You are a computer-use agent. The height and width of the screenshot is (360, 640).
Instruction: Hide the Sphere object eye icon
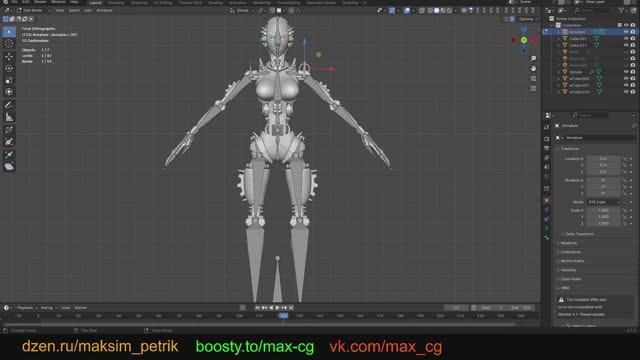[x=626, y=72]
